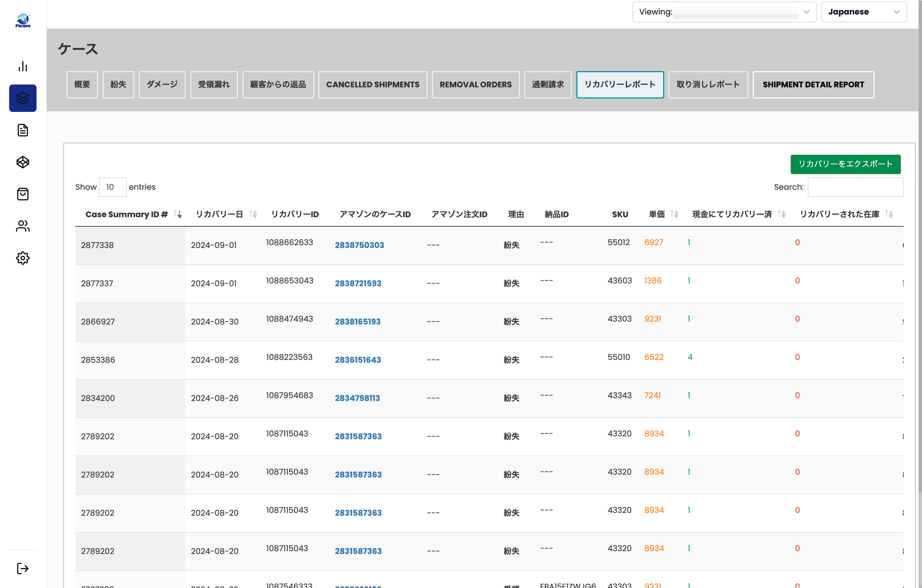Open Amazon case link 2834798113
The height and width of the screenshot is (588, 922).
[x=357, y=398]
